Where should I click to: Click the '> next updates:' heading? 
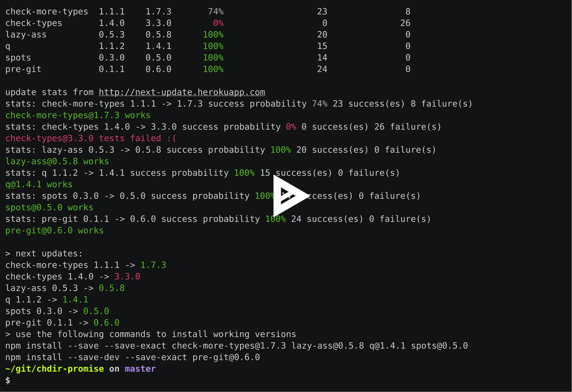point(44,254)
